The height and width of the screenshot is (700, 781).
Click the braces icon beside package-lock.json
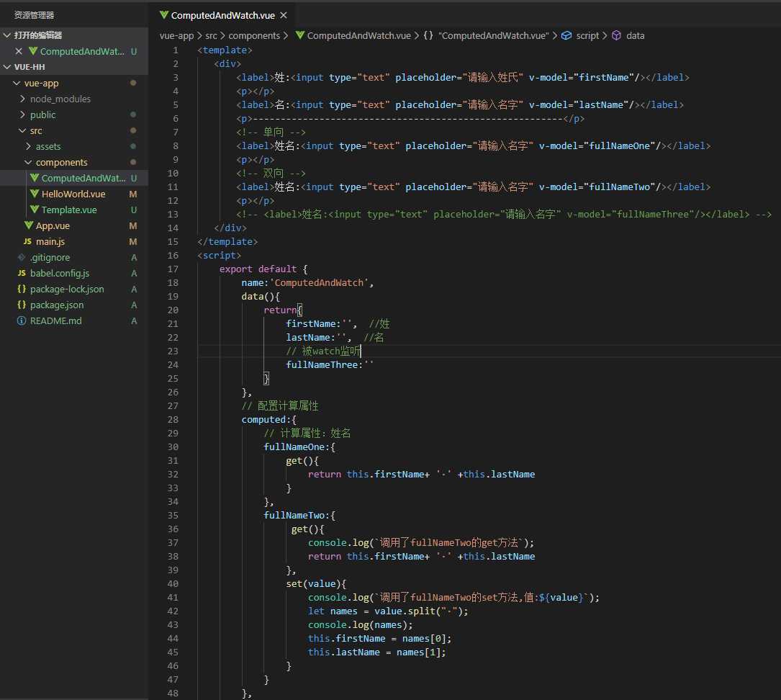coord(22,289)
